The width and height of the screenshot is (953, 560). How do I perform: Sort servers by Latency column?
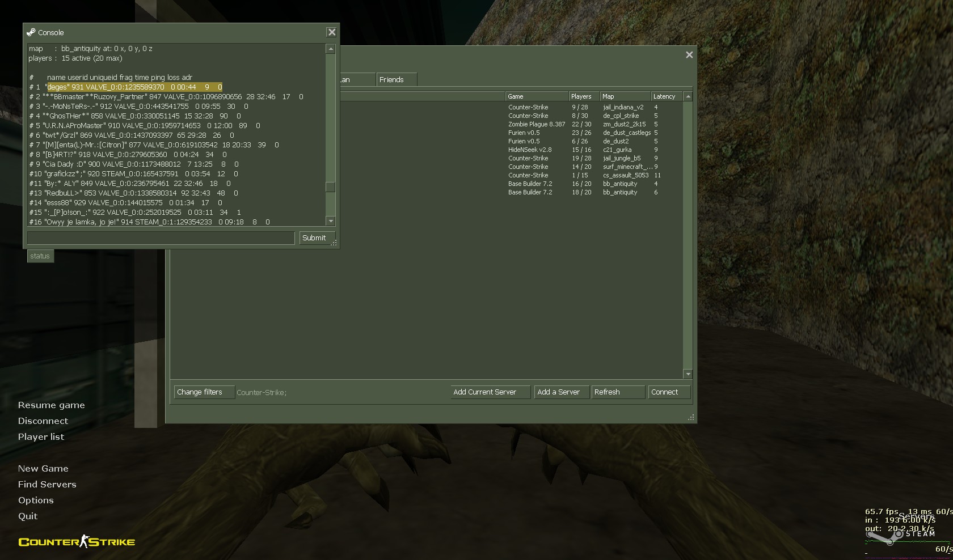point(665,97)
